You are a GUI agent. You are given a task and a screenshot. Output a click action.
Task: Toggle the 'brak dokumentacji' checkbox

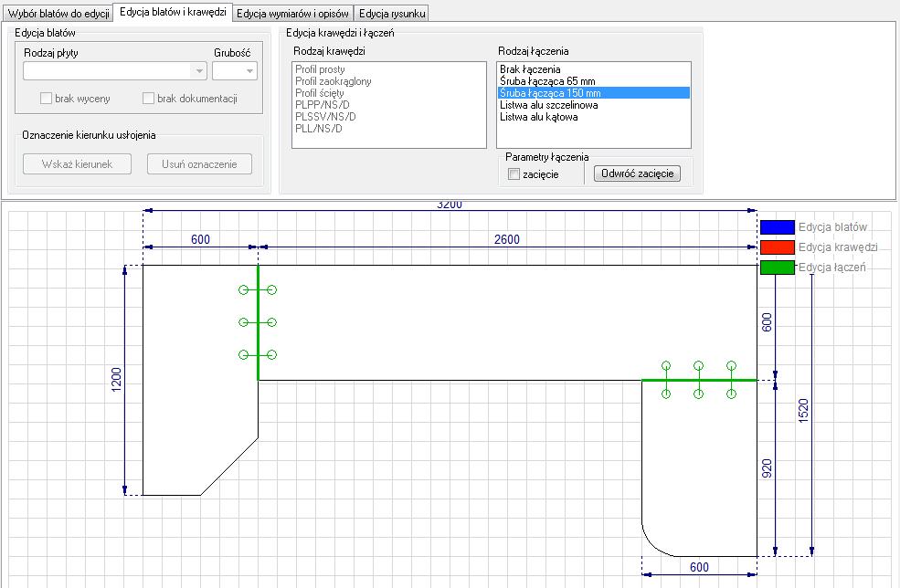click(x=148, y=98)
